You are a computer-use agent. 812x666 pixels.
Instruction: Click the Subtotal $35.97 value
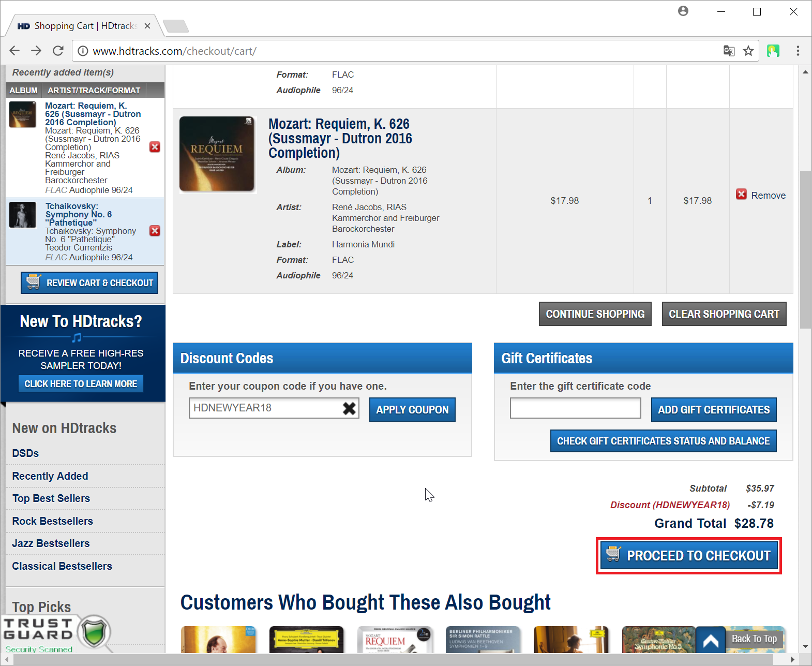pyautogui.click(x=760, y=489)
